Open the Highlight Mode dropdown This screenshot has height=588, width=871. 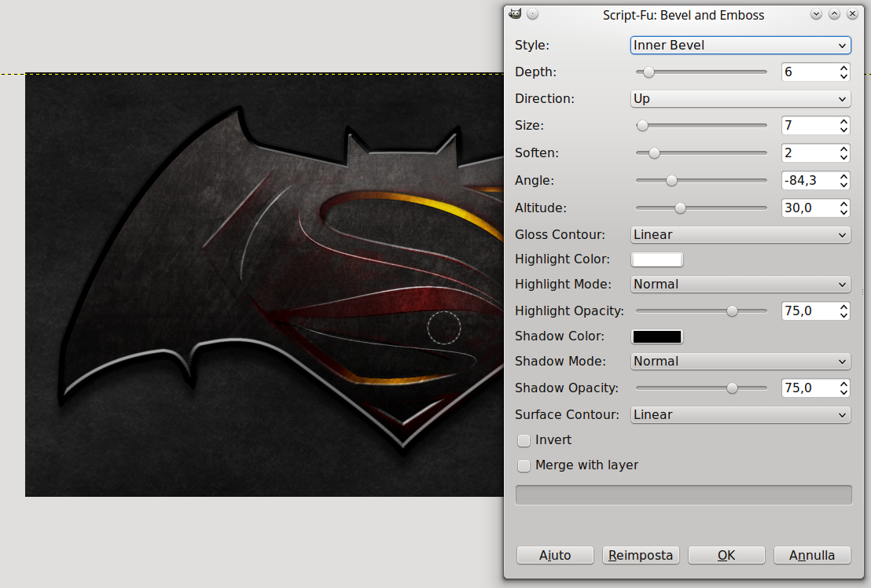[741, 285]
